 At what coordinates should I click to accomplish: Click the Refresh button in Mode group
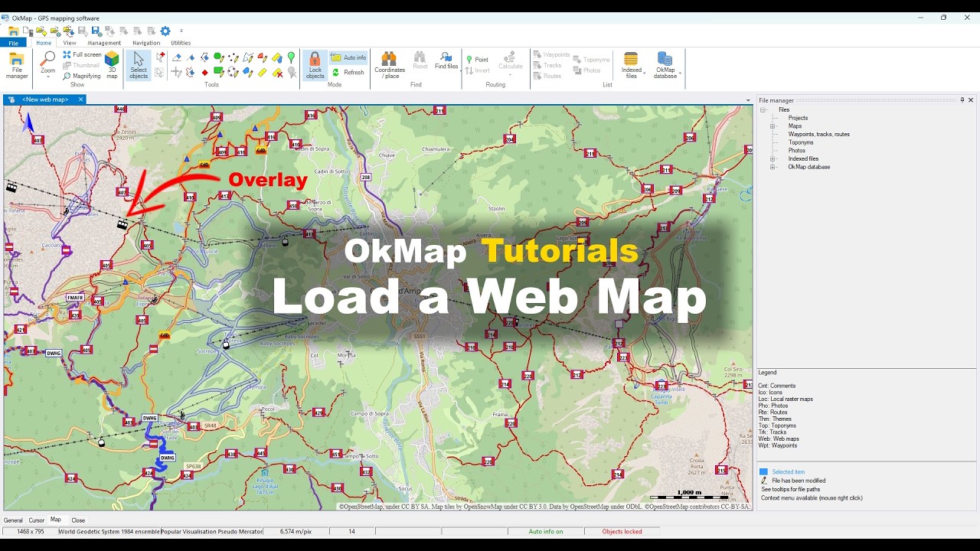pos(348,73)
